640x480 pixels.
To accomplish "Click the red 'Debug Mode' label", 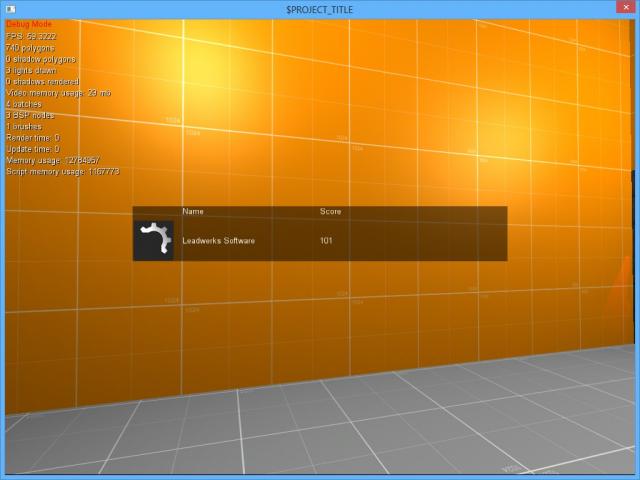I will coord(29,24).
